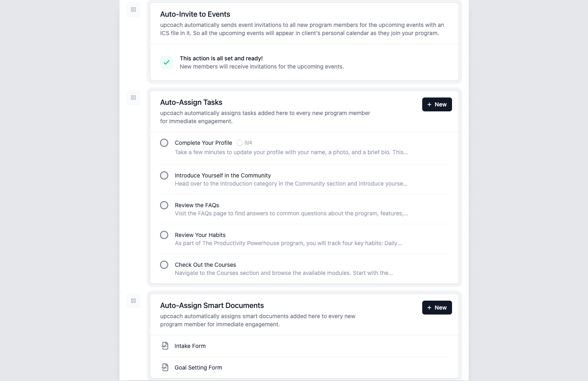Click the Complete Your Profile task description
588x381 pixels.
tap(291, 152)
